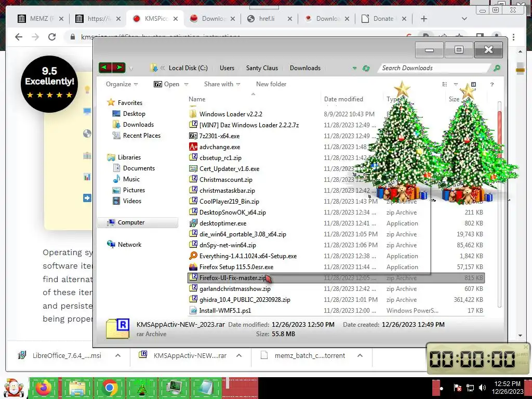532x399 pixels.
Task: Click the search magnifier icon in Explorer
Action: pyautogui.click(x=497, y=68)
